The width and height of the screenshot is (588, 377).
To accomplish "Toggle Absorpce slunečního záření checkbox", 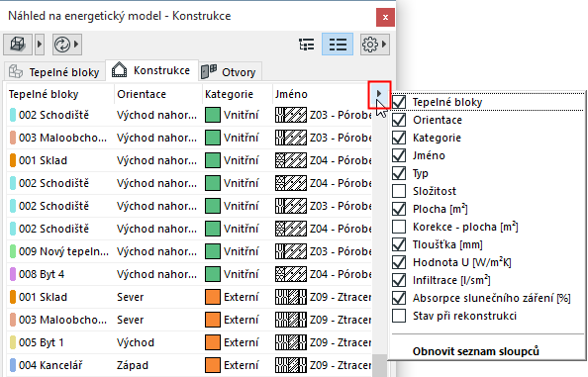I will (x=399, y=298).
